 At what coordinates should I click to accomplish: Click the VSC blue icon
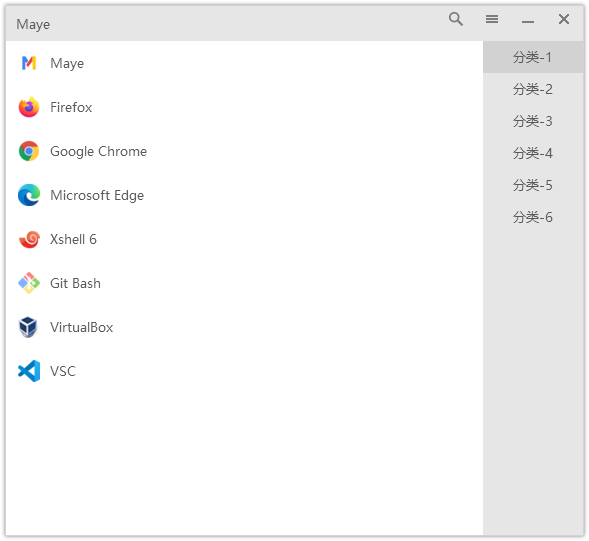coord(29,371)
